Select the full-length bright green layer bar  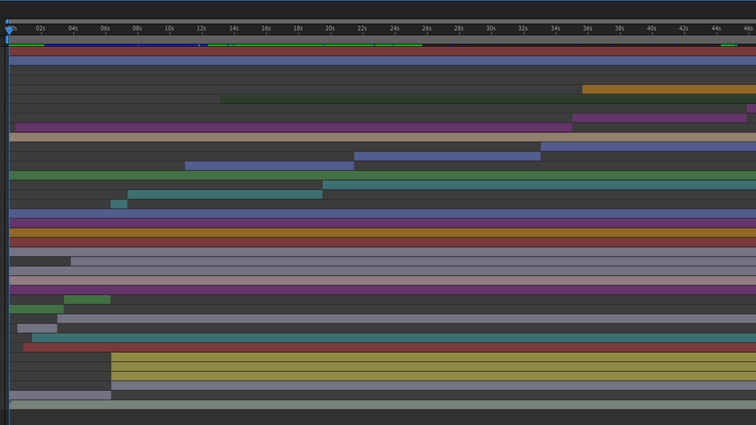383,175
